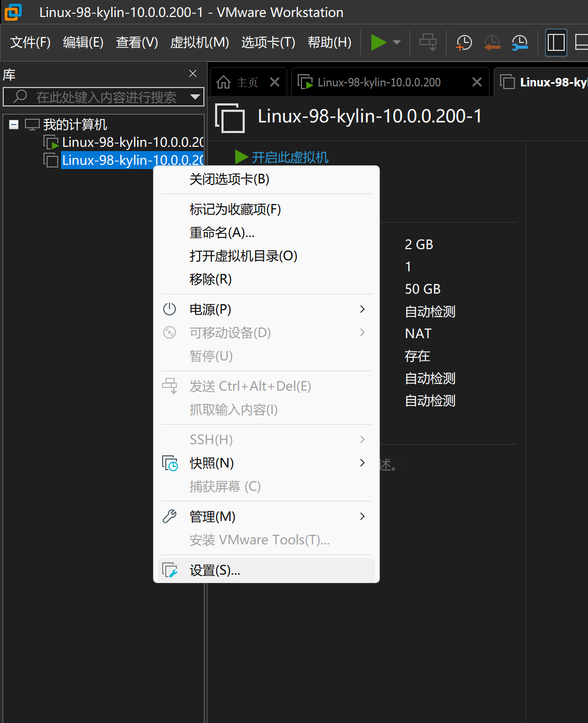Open the 虚拟机(M) menu
Image resolution: width=588 pixels, height=723 pixels.
[200, 42]
